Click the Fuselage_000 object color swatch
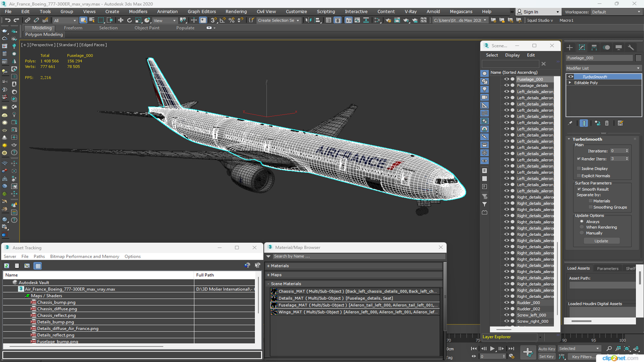The width and height of the screenshot is (644, 362). point(638,58)
